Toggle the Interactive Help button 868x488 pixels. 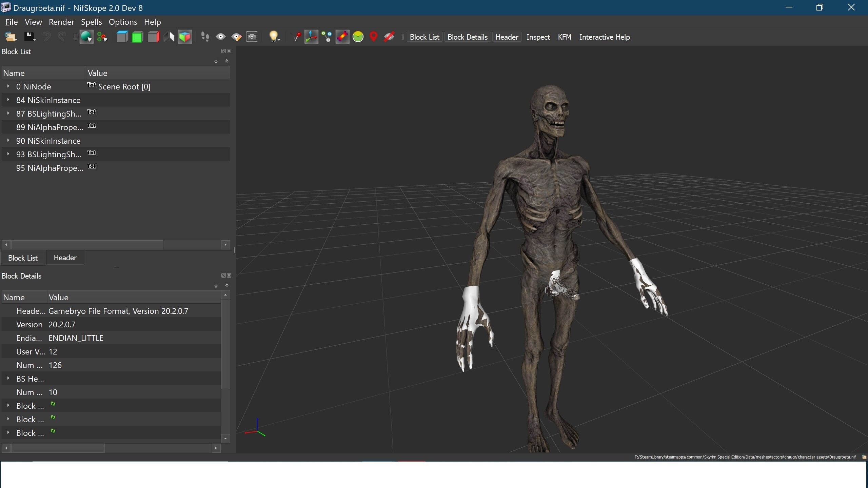605,37
